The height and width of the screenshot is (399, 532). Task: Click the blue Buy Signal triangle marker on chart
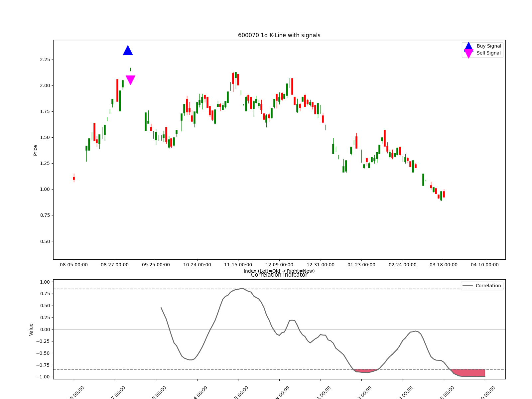pos(128,50)
